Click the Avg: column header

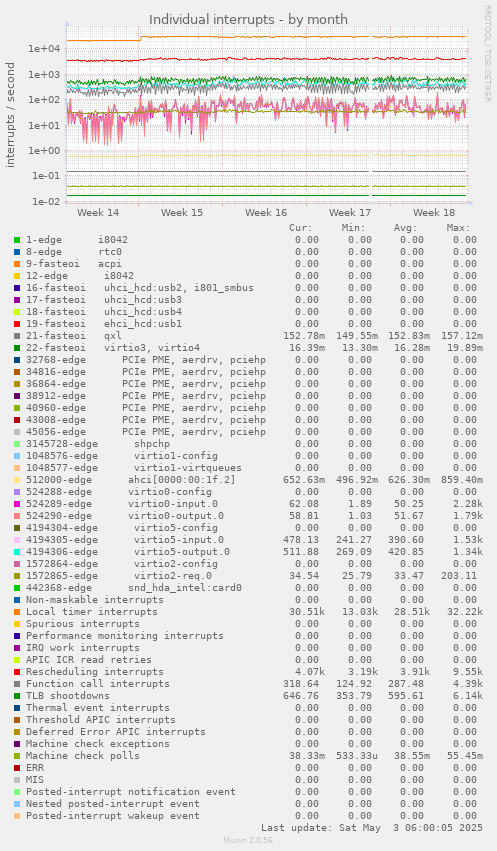[405, 228]
